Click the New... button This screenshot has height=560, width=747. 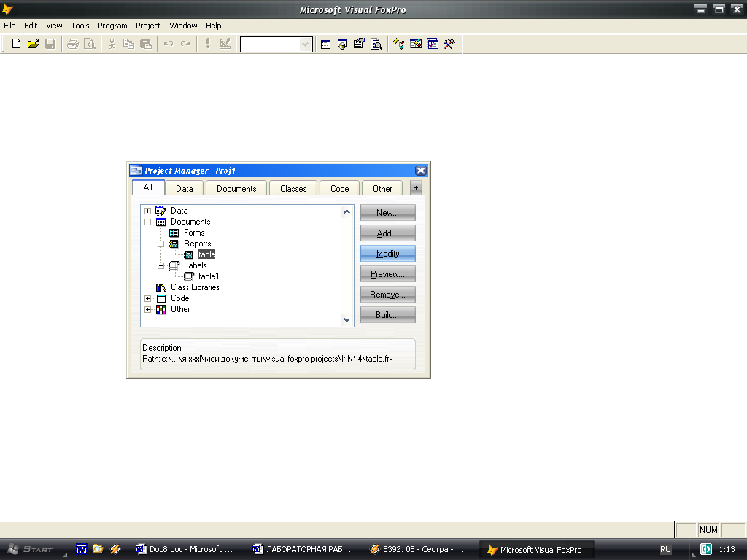[x=388, y=213]
